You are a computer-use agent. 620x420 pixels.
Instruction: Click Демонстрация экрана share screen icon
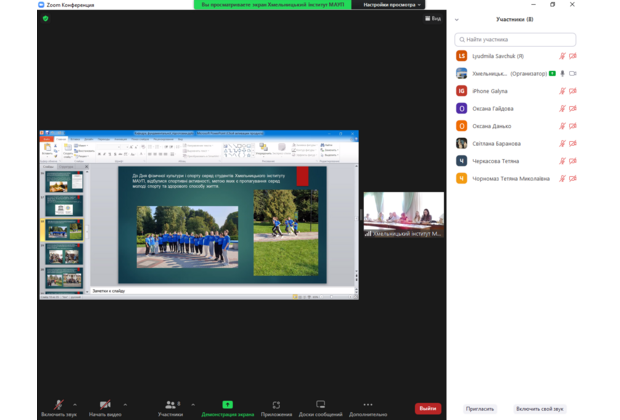click(227, 405)
